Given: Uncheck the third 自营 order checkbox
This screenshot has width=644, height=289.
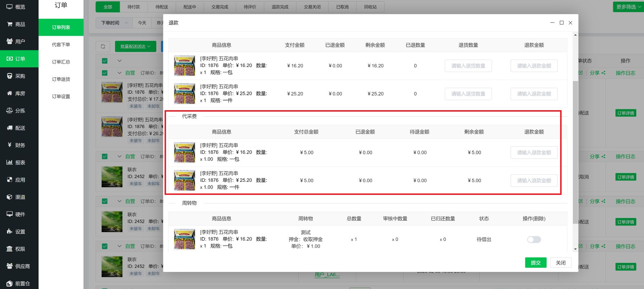Looking at the screenshot, I should (105, 201).
